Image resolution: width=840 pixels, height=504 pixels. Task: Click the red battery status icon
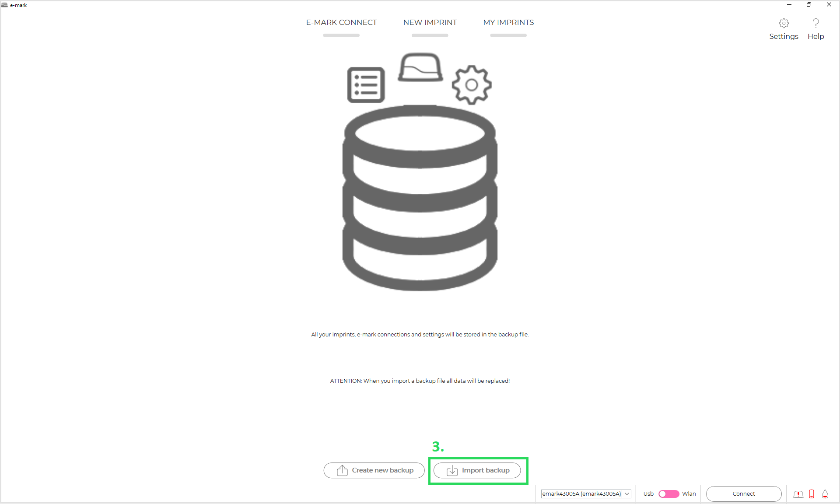coord(812,494)
